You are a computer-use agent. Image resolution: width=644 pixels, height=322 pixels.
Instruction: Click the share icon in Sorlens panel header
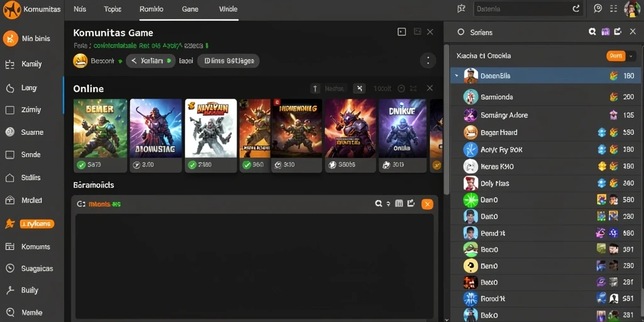(618, 31)
